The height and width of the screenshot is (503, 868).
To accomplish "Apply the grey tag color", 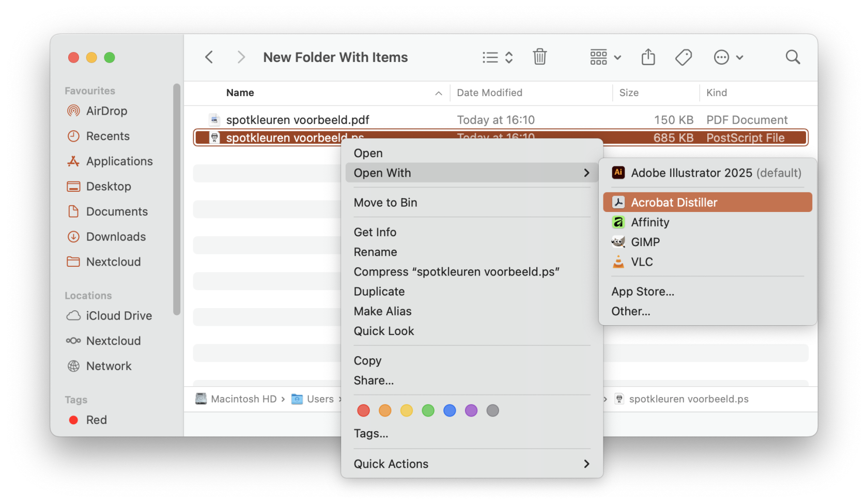I will tap(493, 410).
